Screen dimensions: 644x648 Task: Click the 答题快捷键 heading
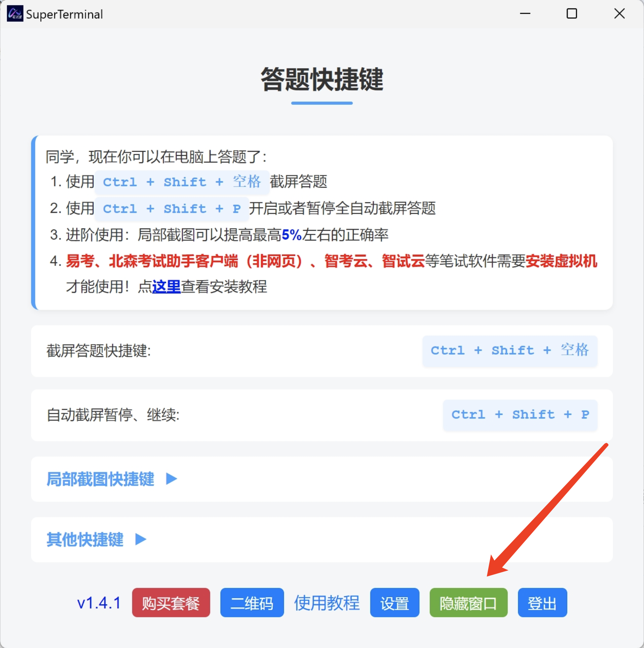(322, 79)
